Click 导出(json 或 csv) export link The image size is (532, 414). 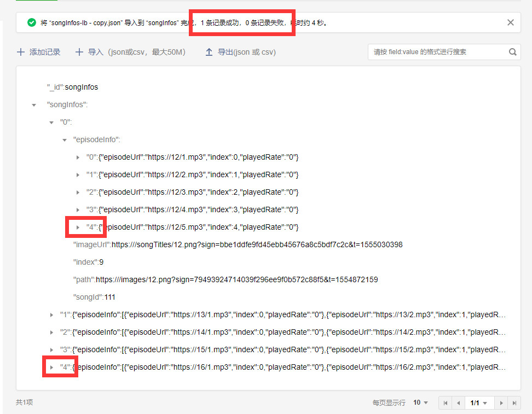click(247, 52)
